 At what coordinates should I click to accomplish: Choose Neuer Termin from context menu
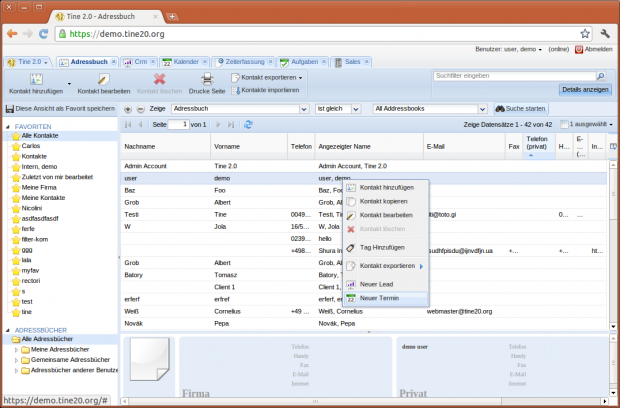coord(380,299)
